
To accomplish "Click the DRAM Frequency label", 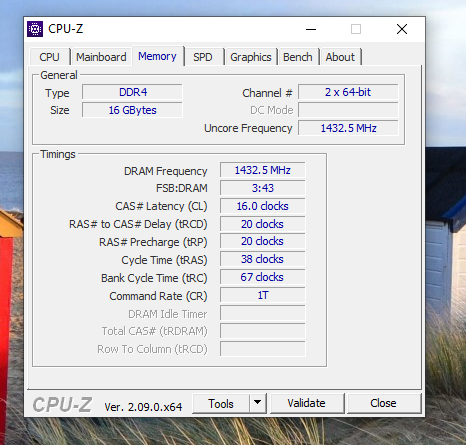I will point(166,171).
